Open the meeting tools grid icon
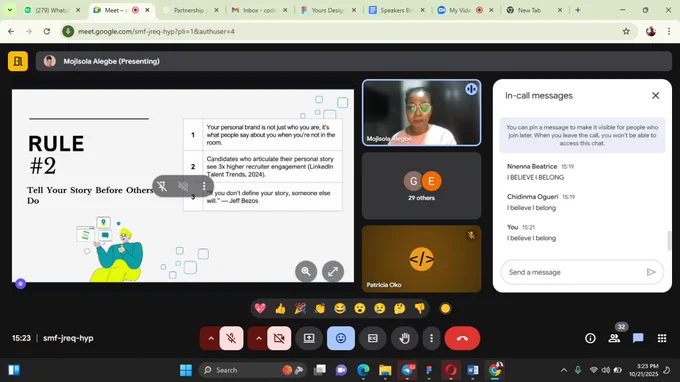 (x=662, y=338)
